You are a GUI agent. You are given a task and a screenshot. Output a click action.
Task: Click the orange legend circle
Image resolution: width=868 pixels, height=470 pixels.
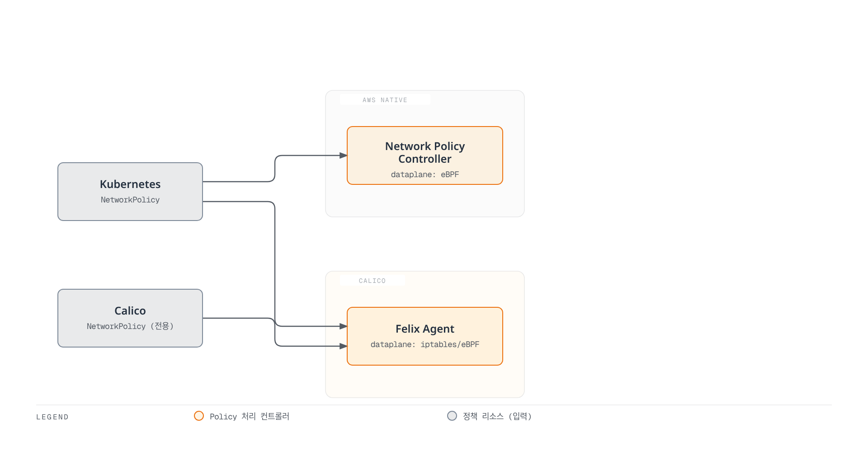[x=199, y=416]
